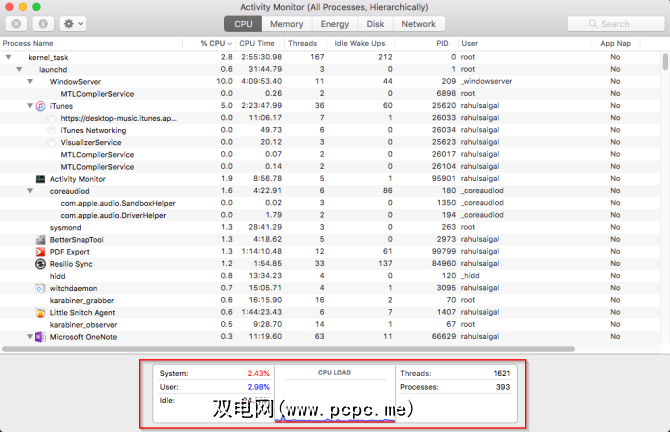Sort by User column header
This screenshot has height=432, width=670.
pos(524,44)
